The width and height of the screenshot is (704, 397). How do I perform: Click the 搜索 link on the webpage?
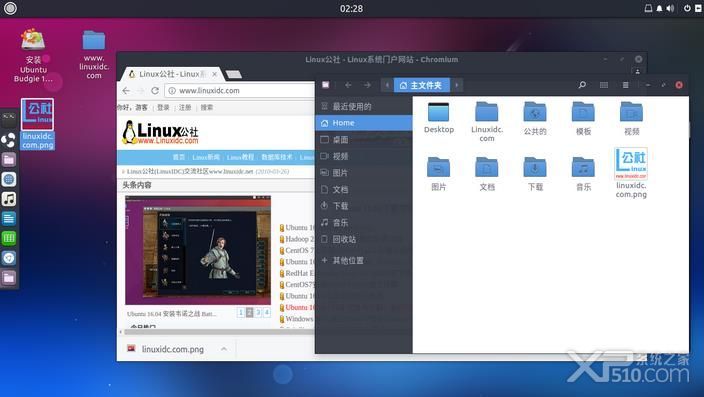(x=207, y=107)
